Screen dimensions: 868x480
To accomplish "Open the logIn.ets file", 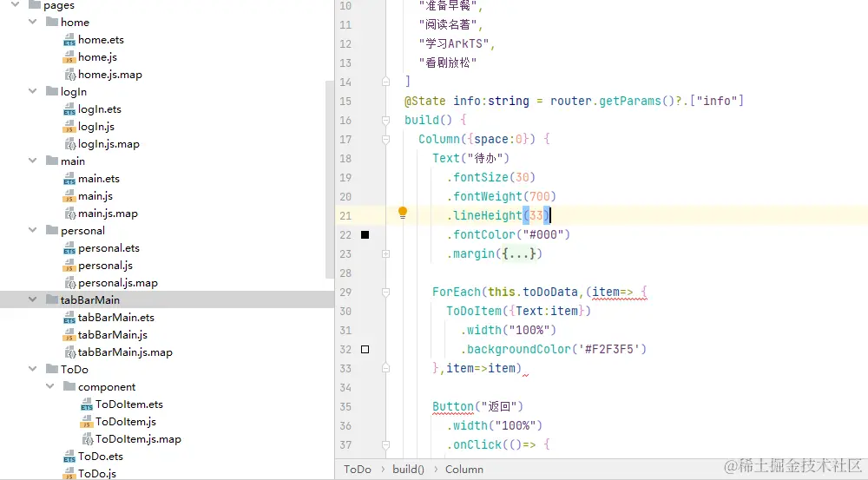I will click(100, 109).
